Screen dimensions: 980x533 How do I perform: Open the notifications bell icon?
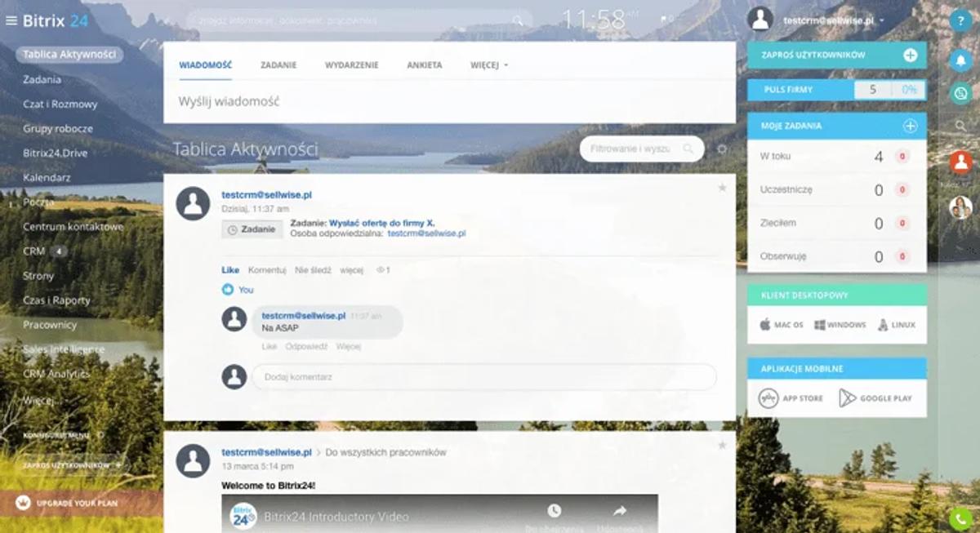[960, 61]
